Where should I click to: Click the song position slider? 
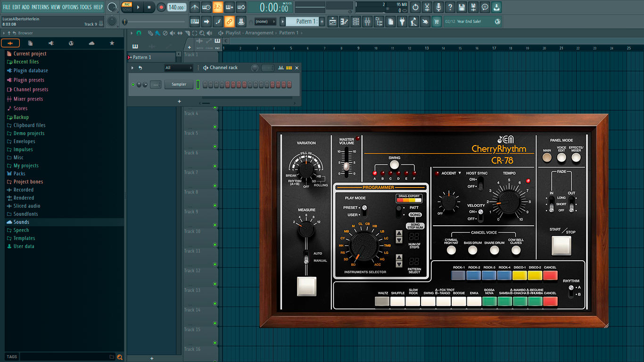pyautogui.click(x=154, y=22)
